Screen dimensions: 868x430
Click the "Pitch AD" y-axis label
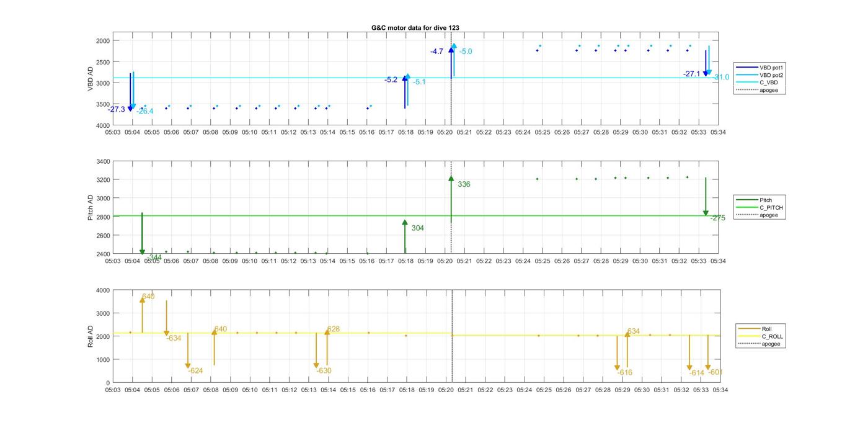(x=91, y=208)
